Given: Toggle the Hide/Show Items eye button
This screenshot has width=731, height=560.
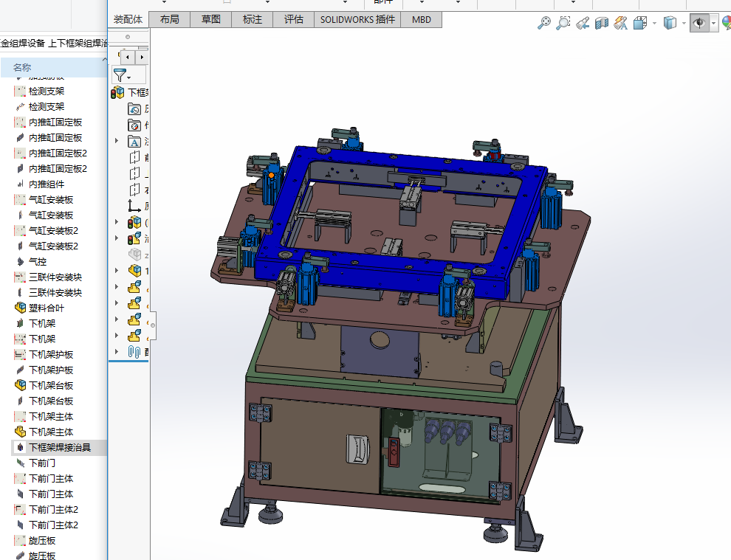Looking at the screenshot, I should 699,24.
